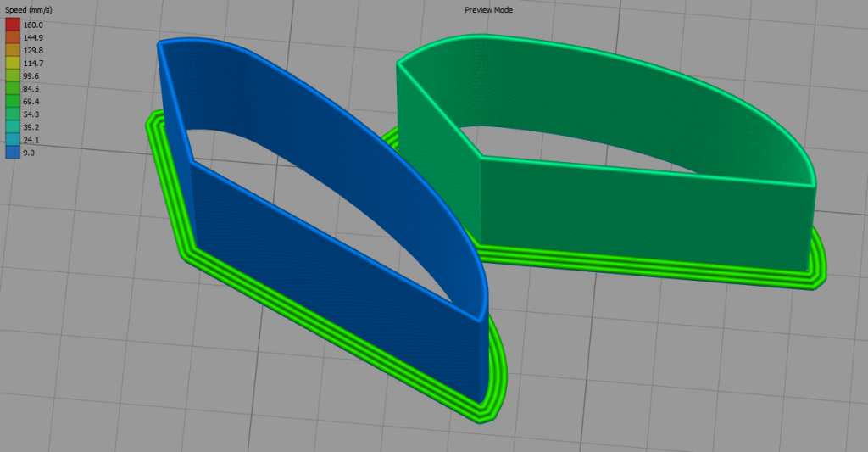868x452 pixels.
Task: Select the 24.1 speed legend swatch
Action: tap(13, 139)
